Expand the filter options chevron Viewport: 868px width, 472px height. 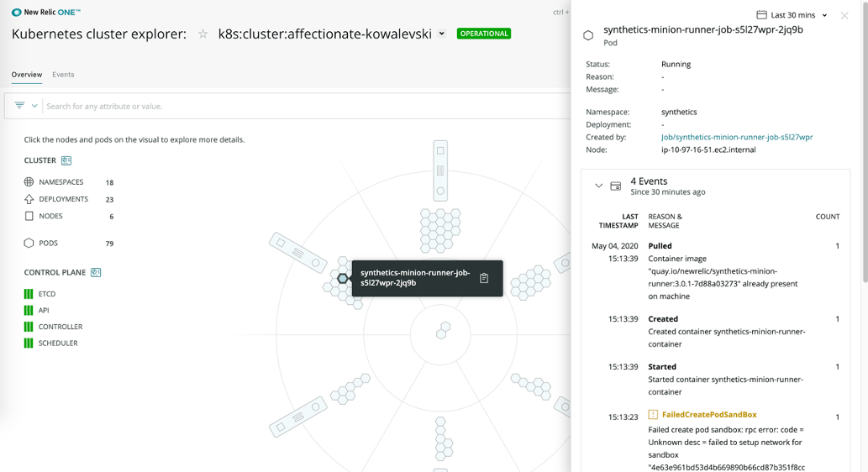coord(34,106)
